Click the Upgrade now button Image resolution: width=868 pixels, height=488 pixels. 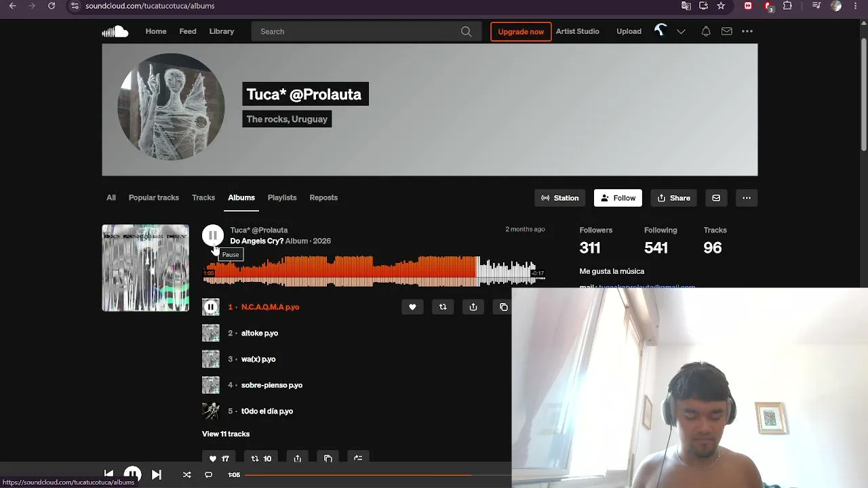tap(521, 31)
